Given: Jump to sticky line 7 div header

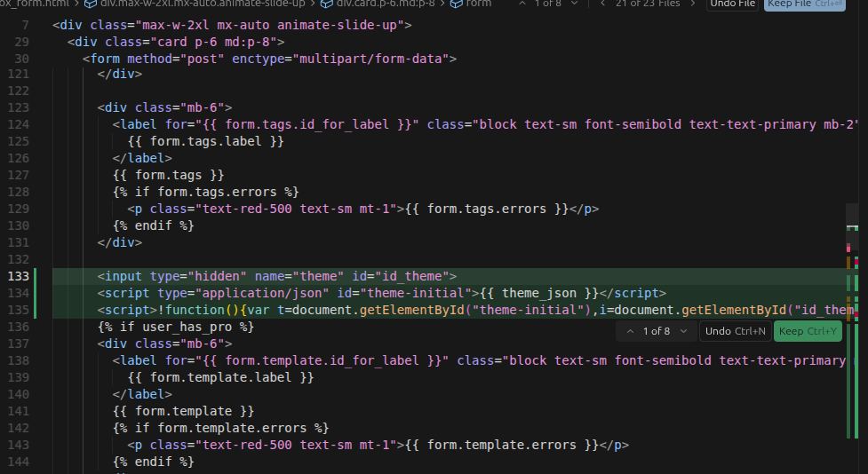Looking at the screenshot, I should click(x=231, y=25).
